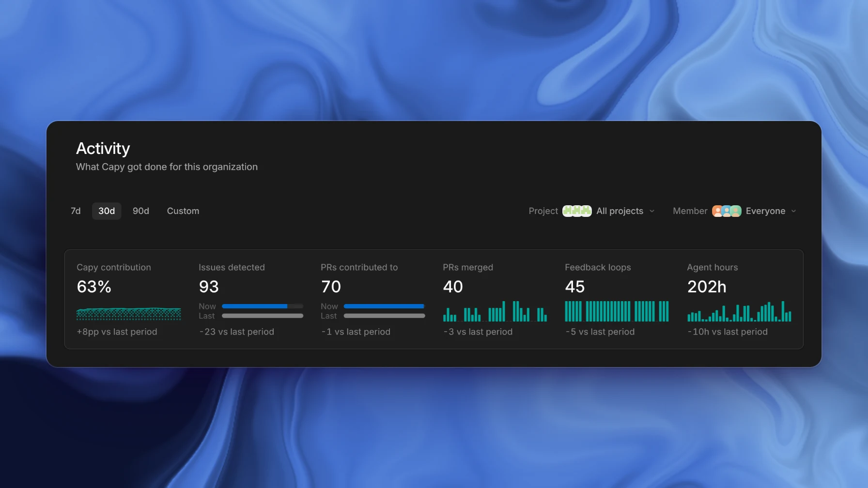Click the Member filter label
The image size is (868, 488).
click(690, 211)
